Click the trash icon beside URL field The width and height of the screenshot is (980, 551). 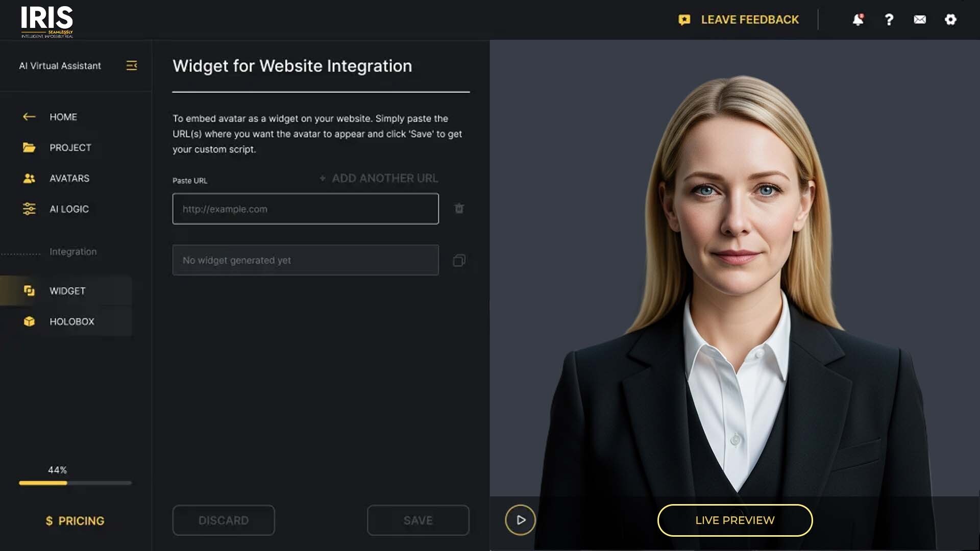click(x=459, y=208)
